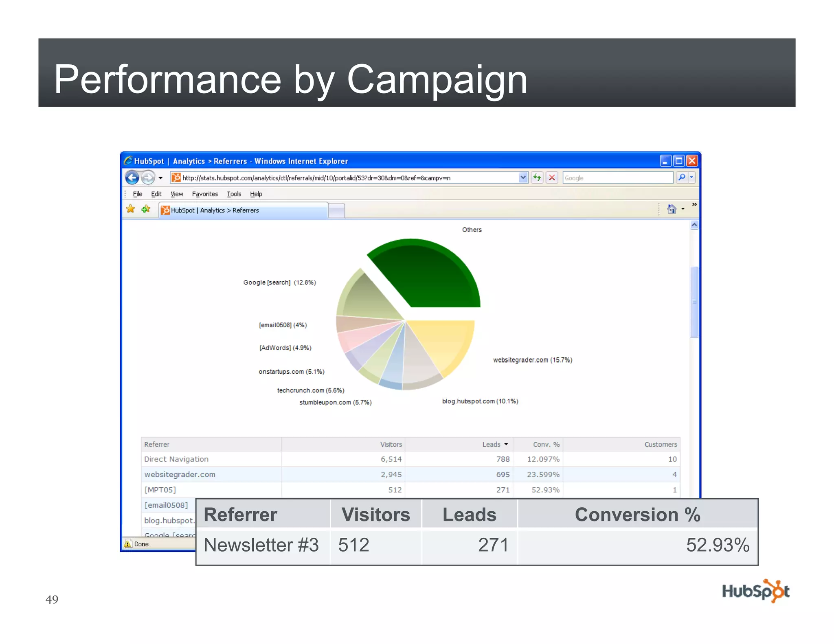Click the websitegrader.com (15.7%) chart label
This screenshot has height=644, width=834.
[533, 360]
